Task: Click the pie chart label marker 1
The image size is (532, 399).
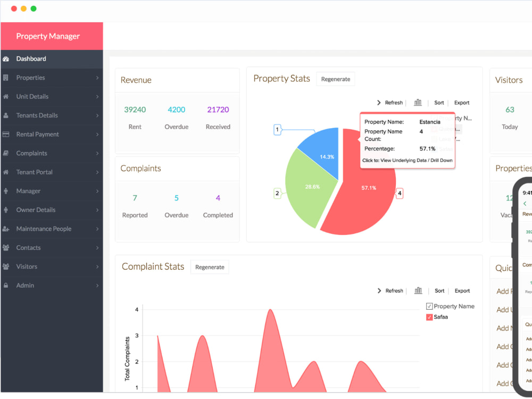Action: coord(277,130)
